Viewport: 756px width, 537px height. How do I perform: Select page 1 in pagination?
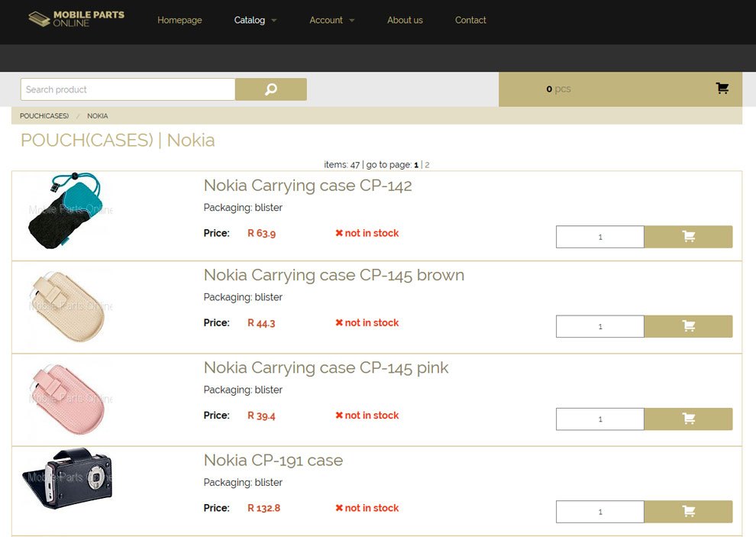coord(416,164)
